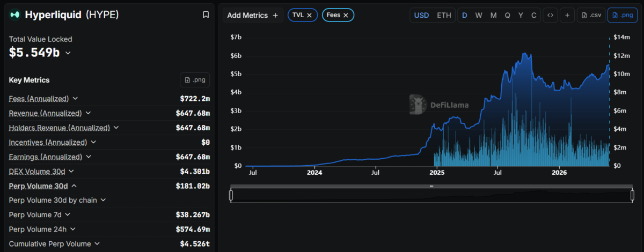Click the TVL metric chip label
The image size is (644, 252).
(x=298, y=16)
